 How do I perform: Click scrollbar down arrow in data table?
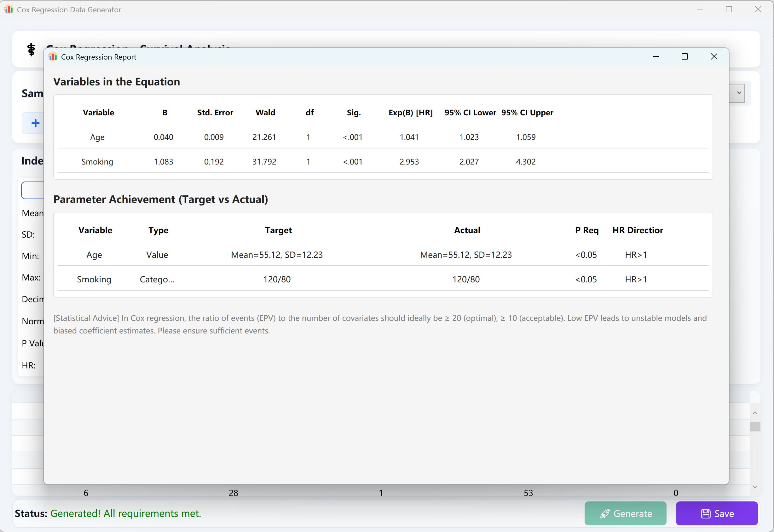pyautogui.click(x=755, y=487)
